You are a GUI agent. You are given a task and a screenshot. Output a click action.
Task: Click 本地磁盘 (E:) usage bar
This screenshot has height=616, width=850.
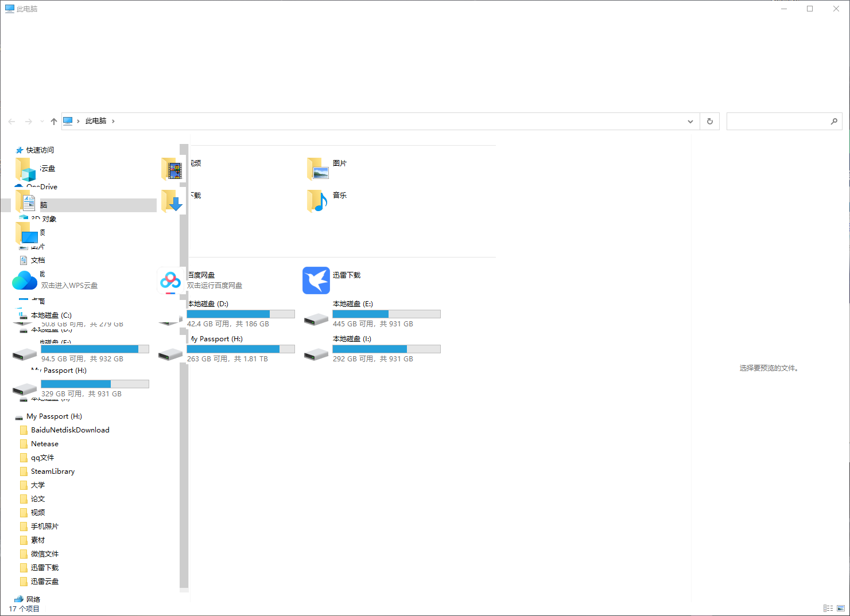(x=387, y=314)
